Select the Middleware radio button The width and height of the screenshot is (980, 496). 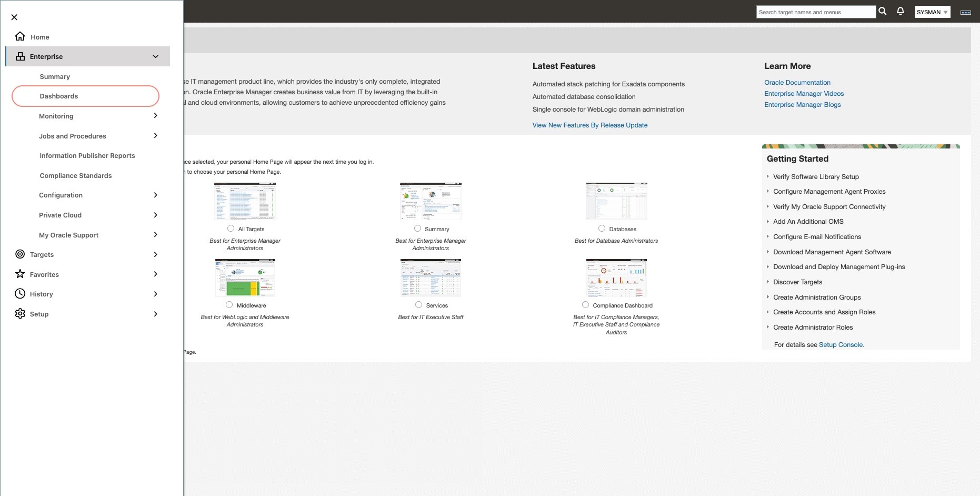(x=229, y=305)
